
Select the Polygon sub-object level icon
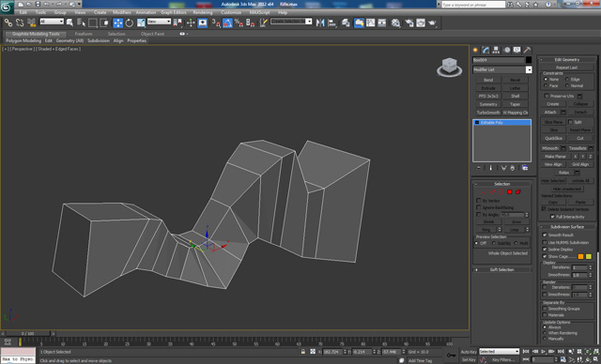(510, 191)
